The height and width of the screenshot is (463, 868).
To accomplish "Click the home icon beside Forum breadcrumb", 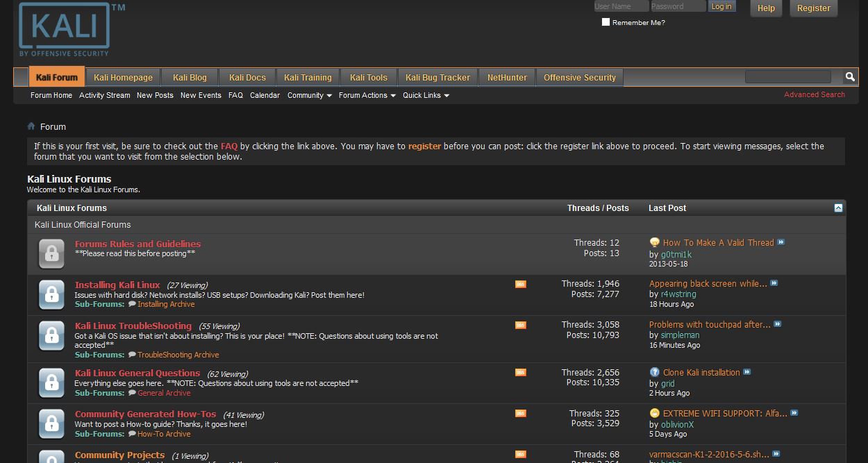I will [31, 126].
